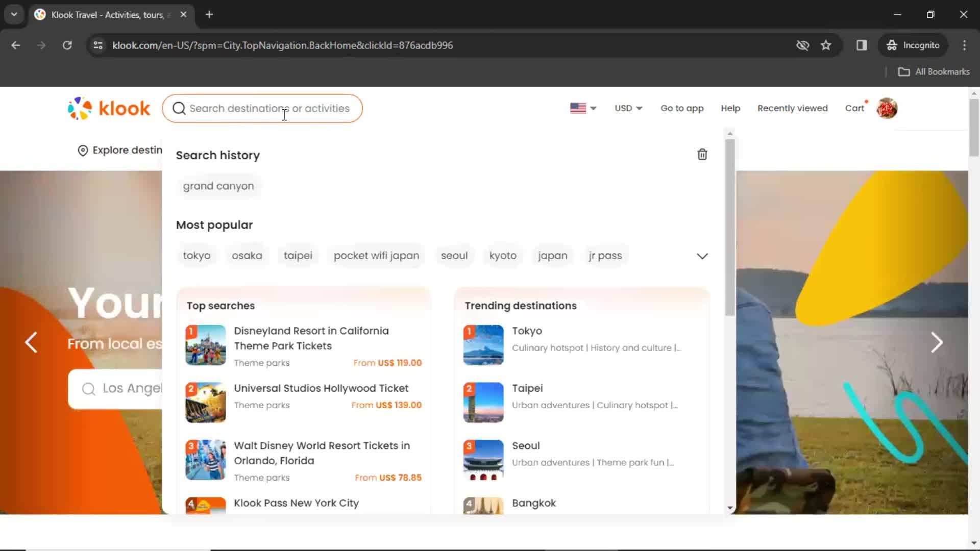Viewport: 980px width, 551px height.
Task: Open the Chrome three-dot menu
Action: coord(964,45)
